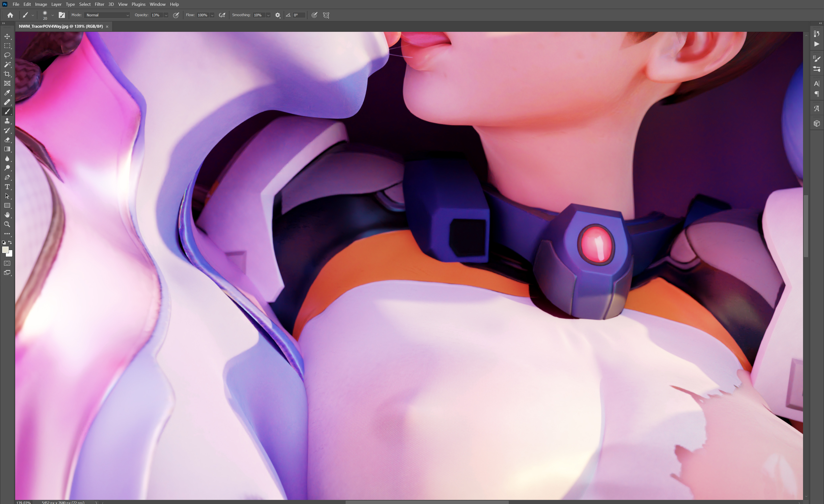Screen dimensions: 824x504
Task: Select the Gradient tool
Action: [7, 149]
